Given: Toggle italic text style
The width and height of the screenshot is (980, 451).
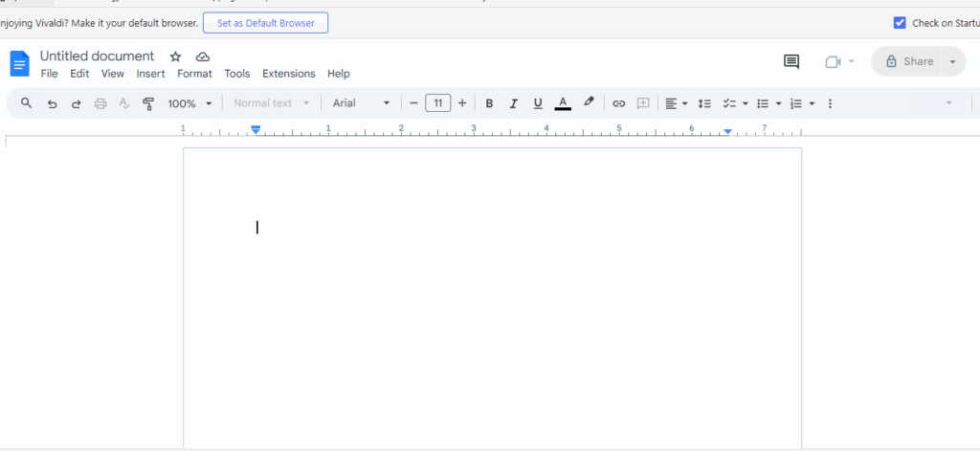Looking at the screenshot, I should (513, 103).
